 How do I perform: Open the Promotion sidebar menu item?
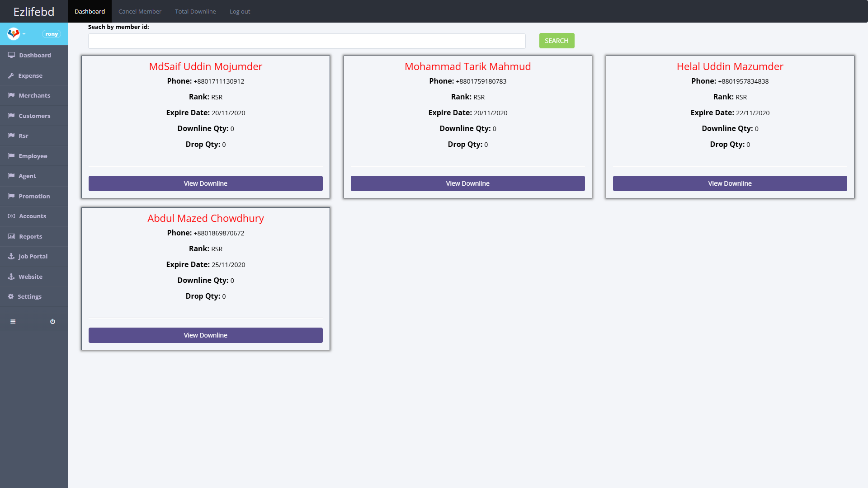(34, 196)
